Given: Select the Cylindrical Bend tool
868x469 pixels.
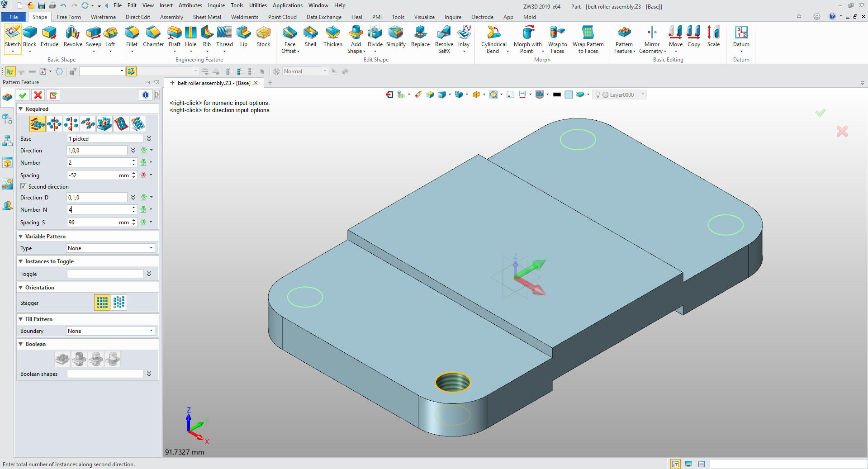Looking at the screenshot, I should (493, 39).
